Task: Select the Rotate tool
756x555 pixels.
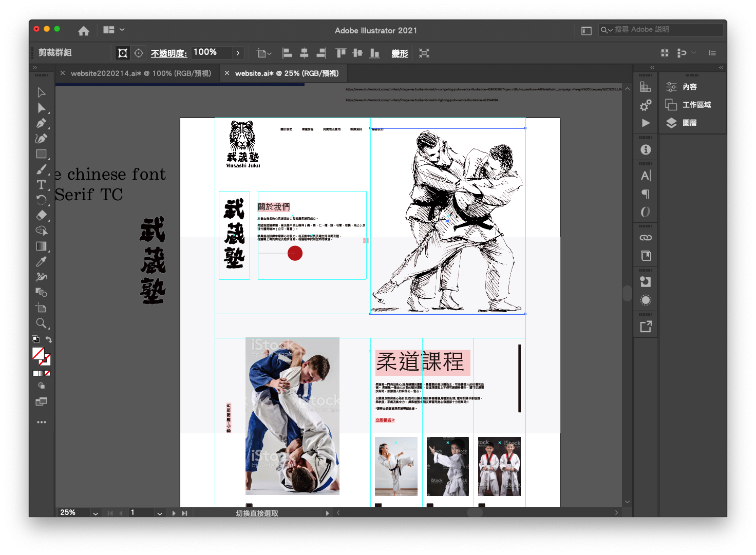Action: (x=42, y=200)
